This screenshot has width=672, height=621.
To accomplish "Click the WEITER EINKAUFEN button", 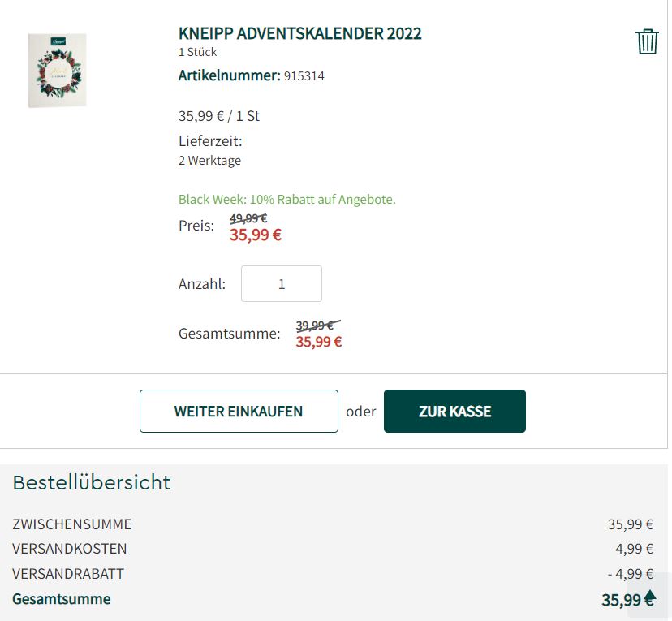I will click(x=239, y=411).
